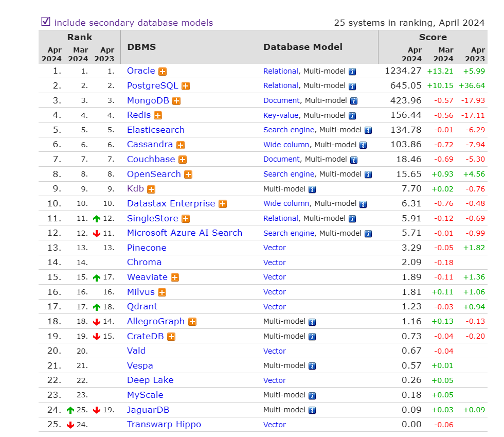The height and width of the screenshot is (437, 504).
Task: Click Relational model link in Oracle row
Action: (x=281, y=71)
